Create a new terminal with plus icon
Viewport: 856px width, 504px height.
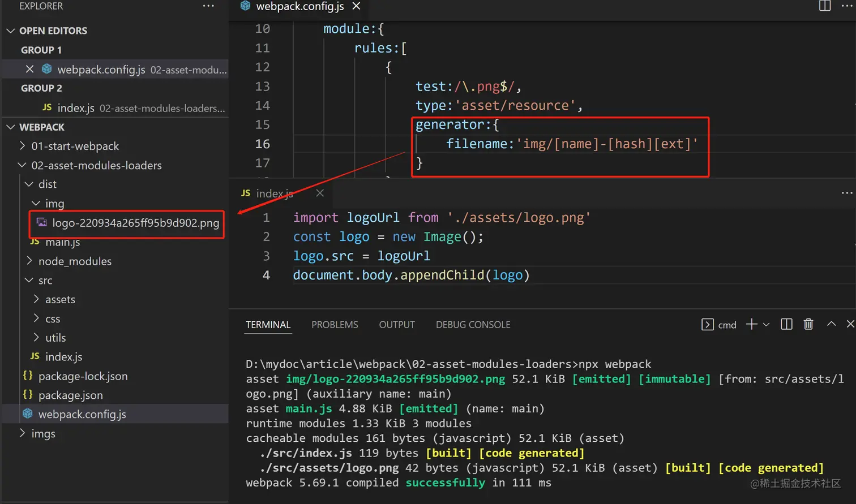click(751, 324)
